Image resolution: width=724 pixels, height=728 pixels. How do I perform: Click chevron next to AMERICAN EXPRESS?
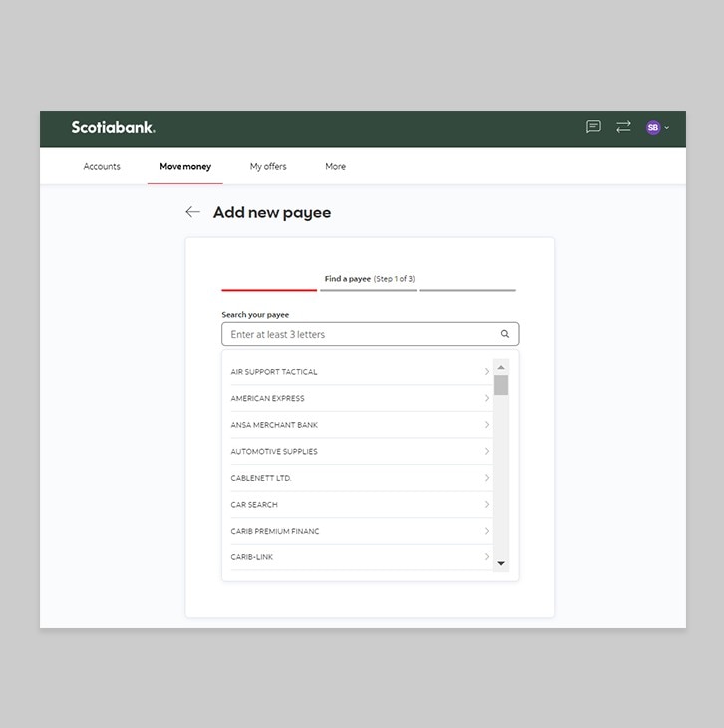pyautogui.click(x=487, y=398)
